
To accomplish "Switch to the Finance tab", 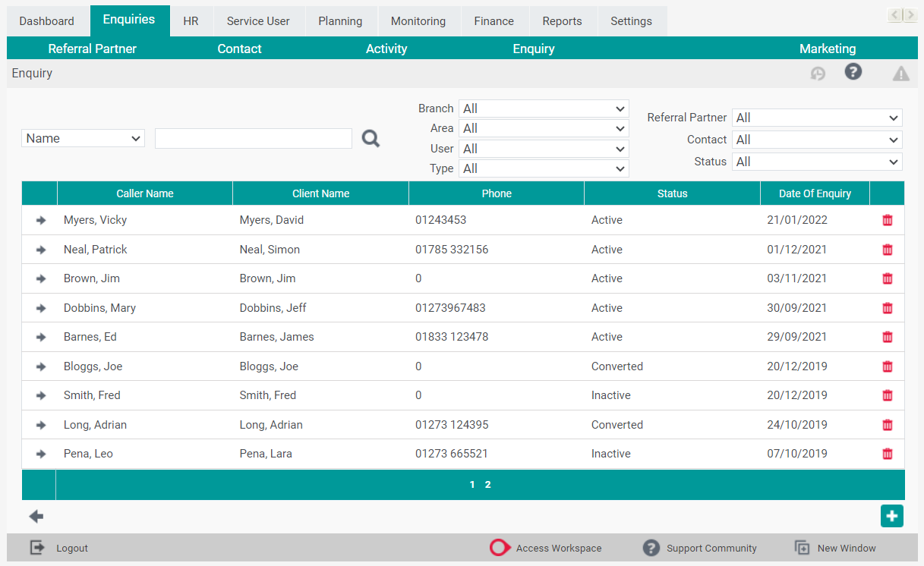I will click(x=494, y=20).
